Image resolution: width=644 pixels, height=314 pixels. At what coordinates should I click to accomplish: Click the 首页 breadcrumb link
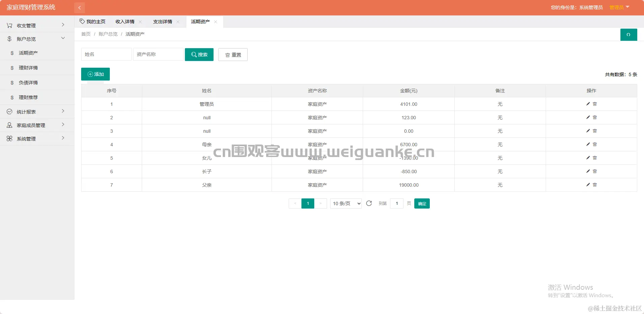[x=86, y=34]
